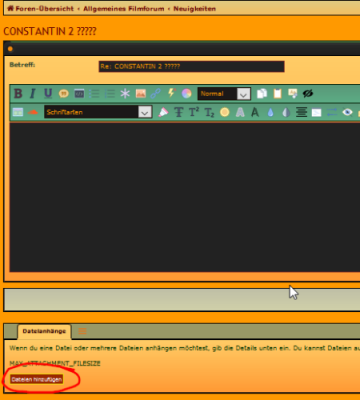The width and height of the screenshot is (360, 400).
Task: Click the Dateien hinzufügen button
Action: [37, 379]
